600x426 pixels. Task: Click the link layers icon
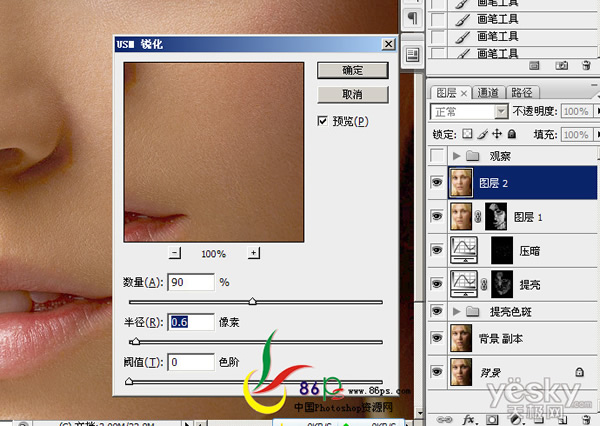coord(444,419)
